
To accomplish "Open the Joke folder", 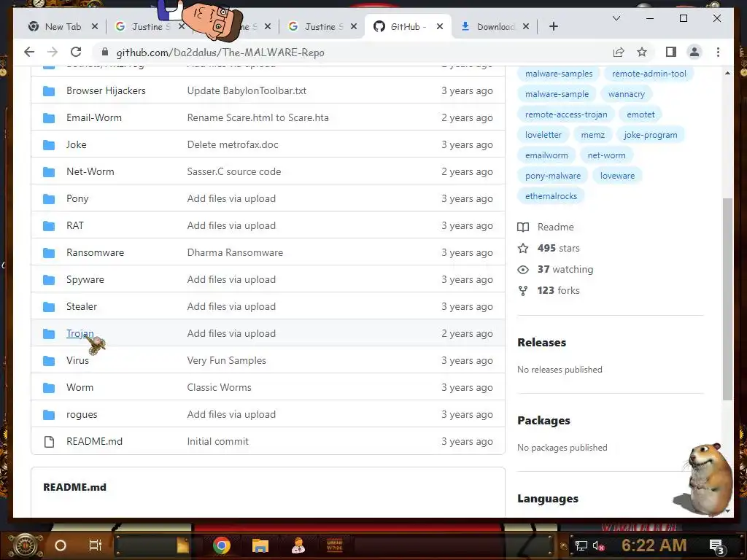I will click(x=76, y=145).
